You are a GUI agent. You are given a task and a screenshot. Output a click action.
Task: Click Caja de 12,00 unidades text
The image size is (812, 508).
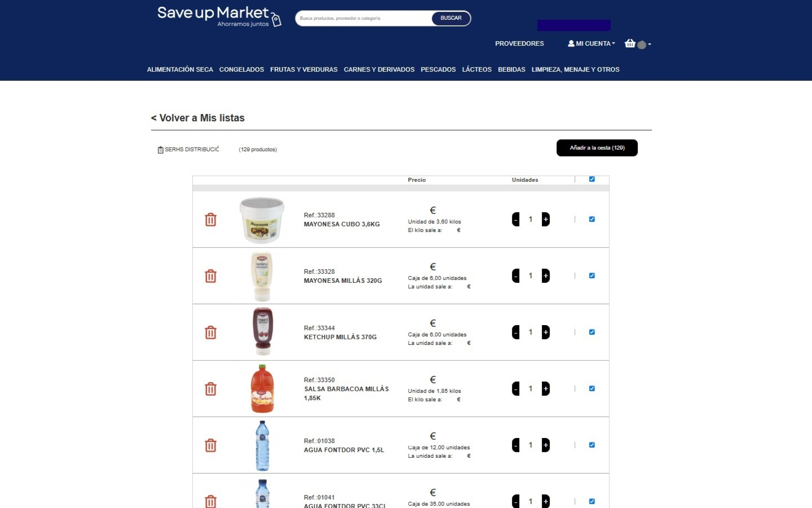point(439,448)
